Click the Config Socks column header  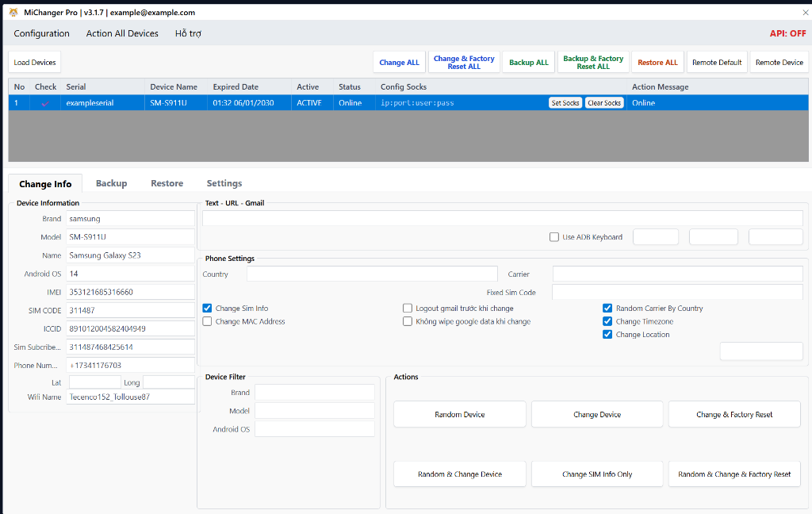(x=501, y=86)
